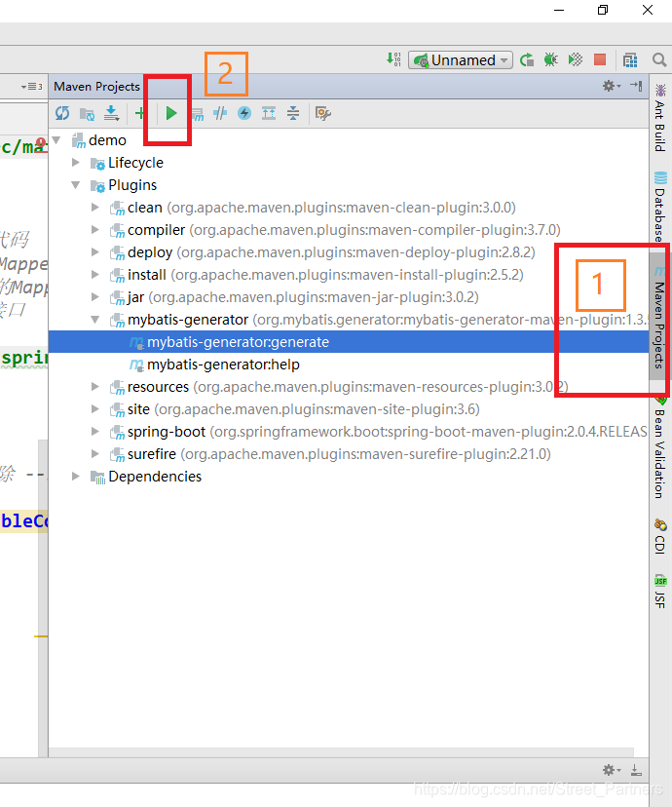Open JSF side tab
The image size is (672, 807).
[659, 592]
